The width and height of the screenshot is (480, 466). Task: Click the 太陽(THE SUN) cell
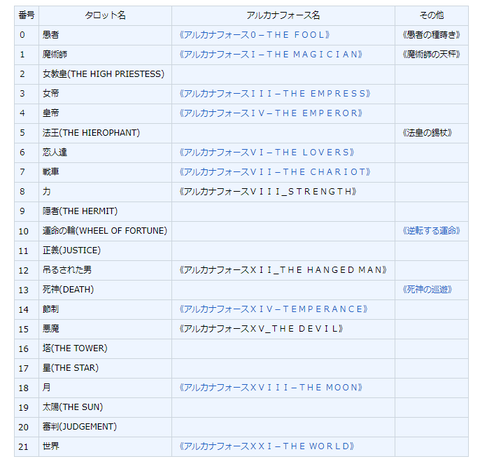tap(105, 407)
